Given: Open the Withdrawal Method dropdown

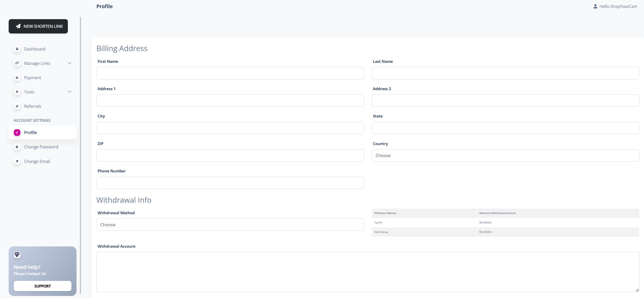Looking at the screenshot, I should click(x=230, y=225).
